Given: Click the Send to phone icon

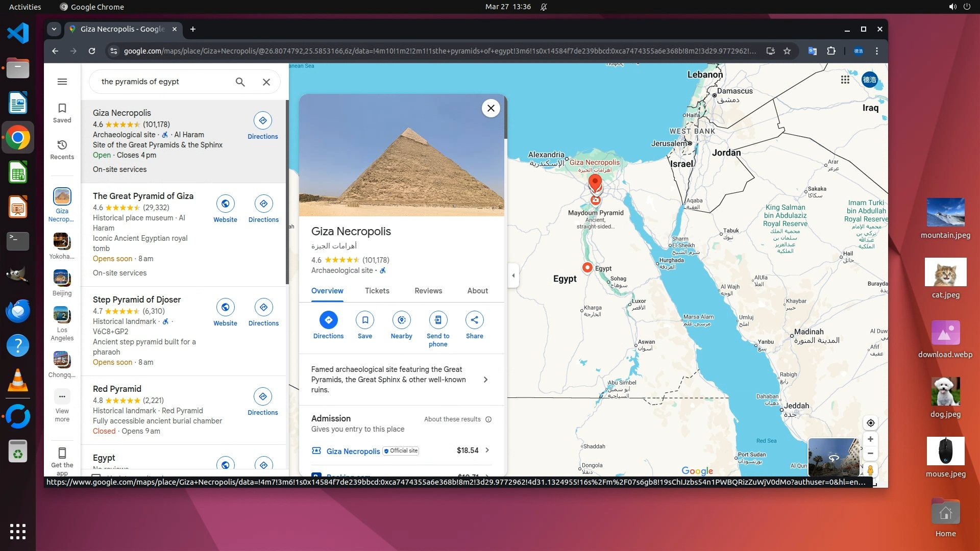Looking at the screenshot, I should pos(438,320).
